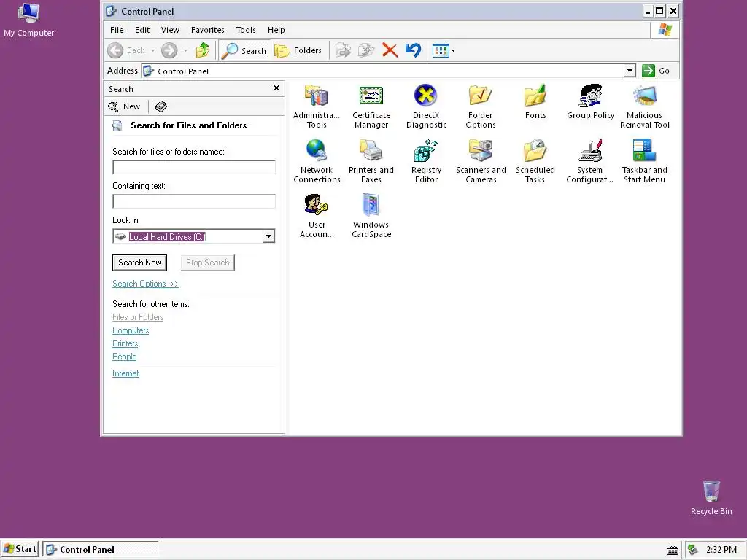
Task: Launch DirectX Diagnostic
Action: point(426,106)
